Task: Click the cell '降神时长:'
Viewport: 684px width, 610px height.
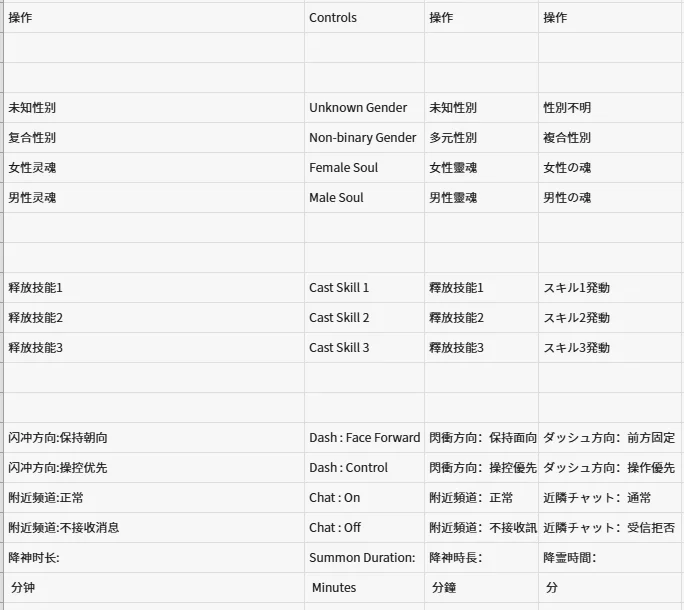Action: pos(154,558)
